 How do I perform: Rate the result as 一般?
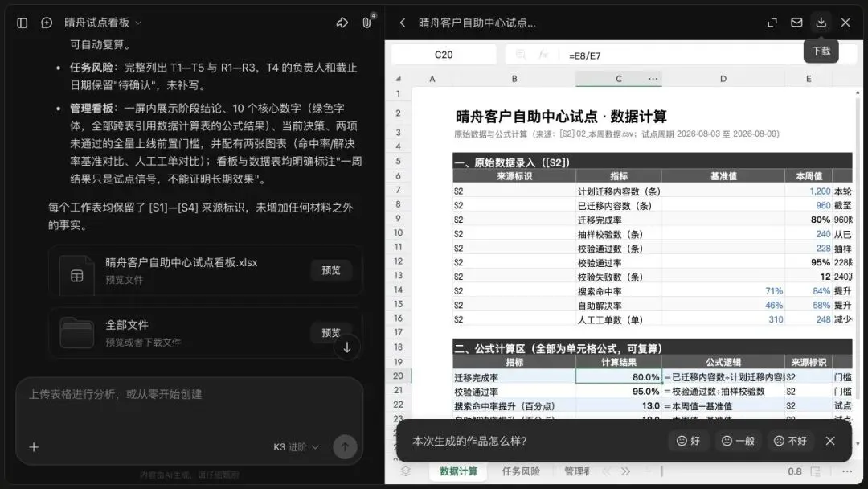738,441
